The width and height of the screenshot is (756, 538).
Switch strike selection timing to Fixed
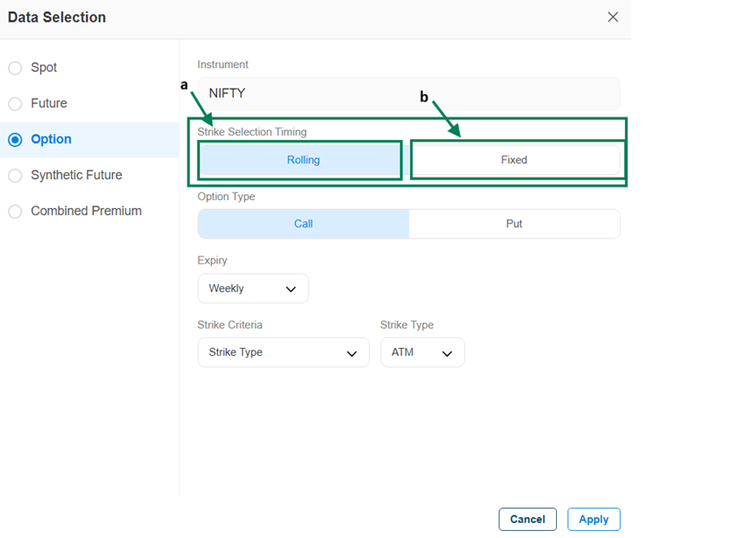click(x=514, y=161)
